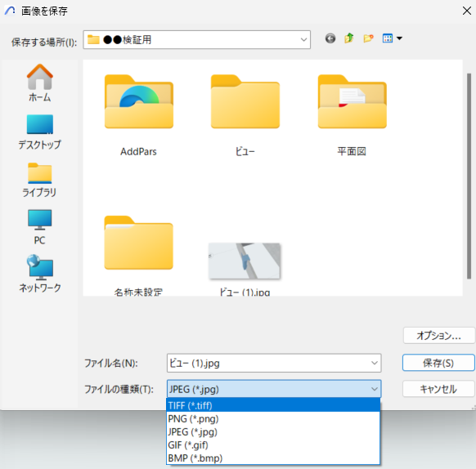Choose TIFF (*.tiff) from the list

point(273,405)
